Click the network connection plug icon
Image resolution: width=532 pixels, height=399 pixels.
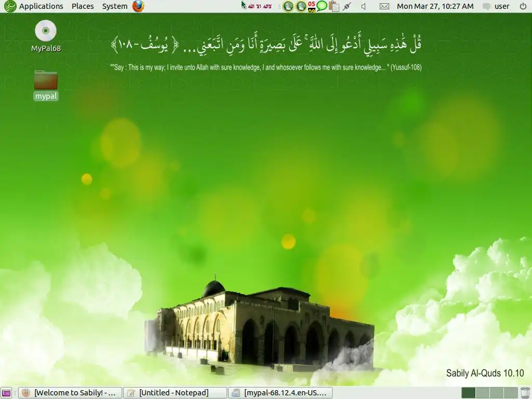347,6
